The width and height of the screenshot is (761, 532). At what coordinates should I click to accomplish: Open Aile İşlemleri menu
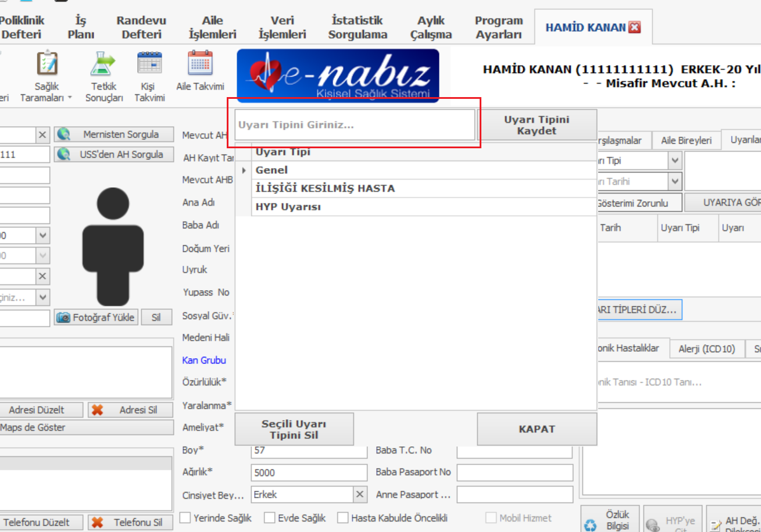(212, 27)
